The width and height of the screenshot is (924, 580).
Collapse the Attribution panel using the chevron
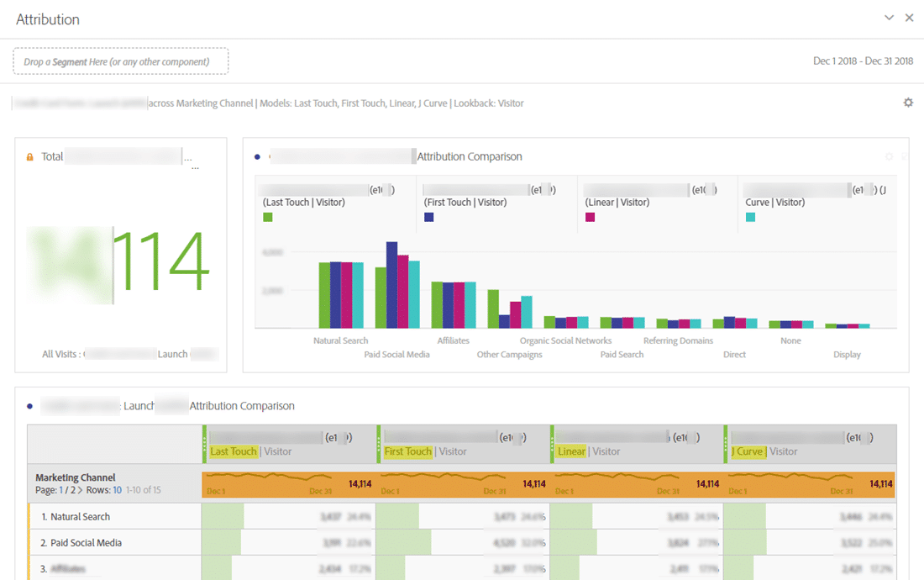[890, 18]
